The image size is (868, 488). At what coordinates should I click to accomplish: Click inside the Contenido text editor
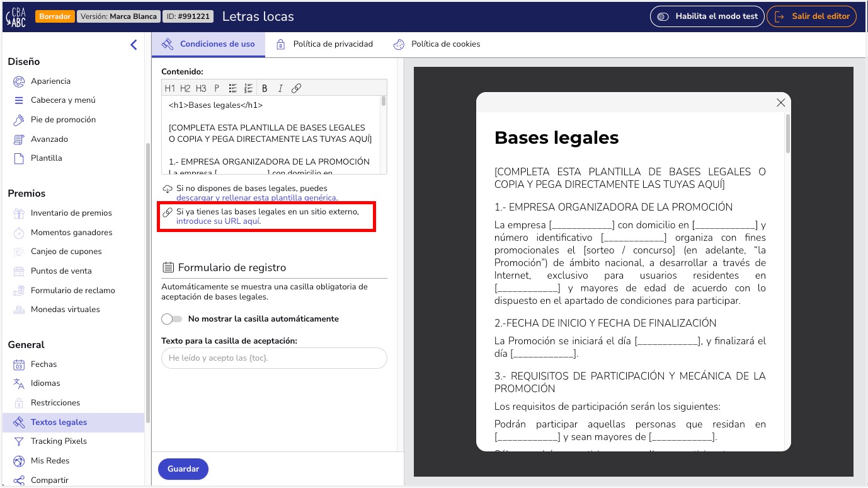(271, 134)
